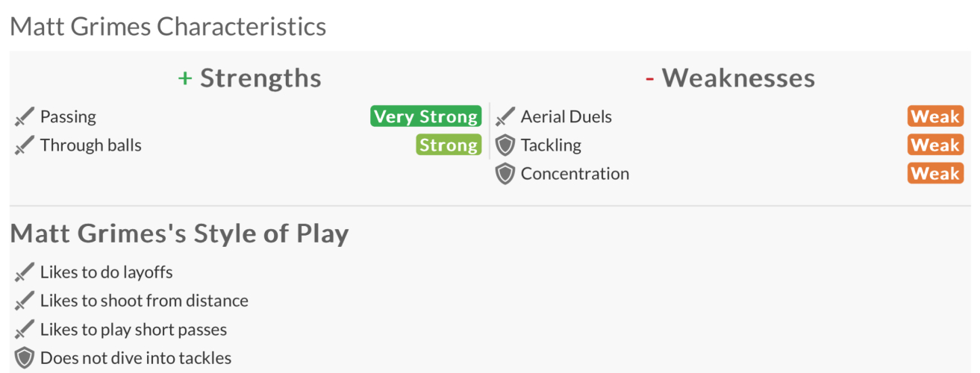
Task: Click the Strengths column heading
Action: coord(249,78)
